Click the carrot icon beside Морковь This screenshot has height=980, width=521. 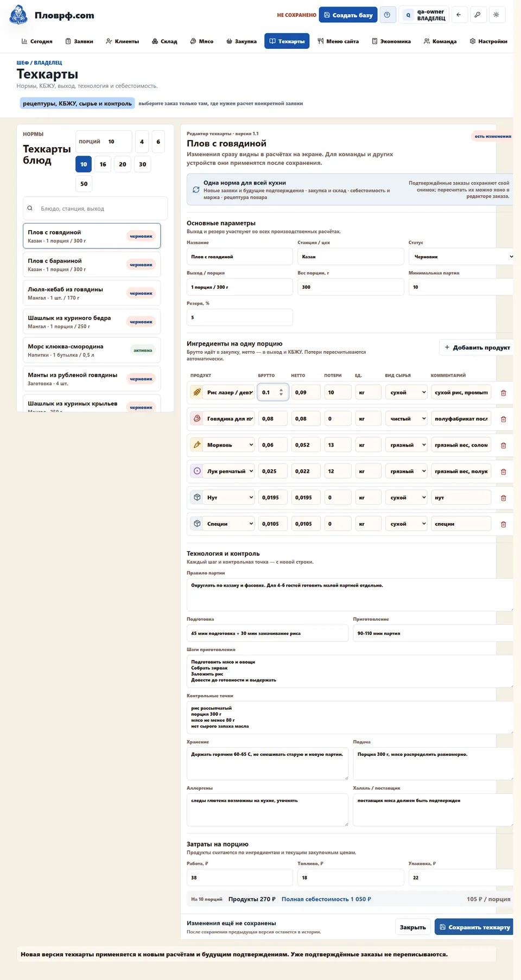point(197,445)
